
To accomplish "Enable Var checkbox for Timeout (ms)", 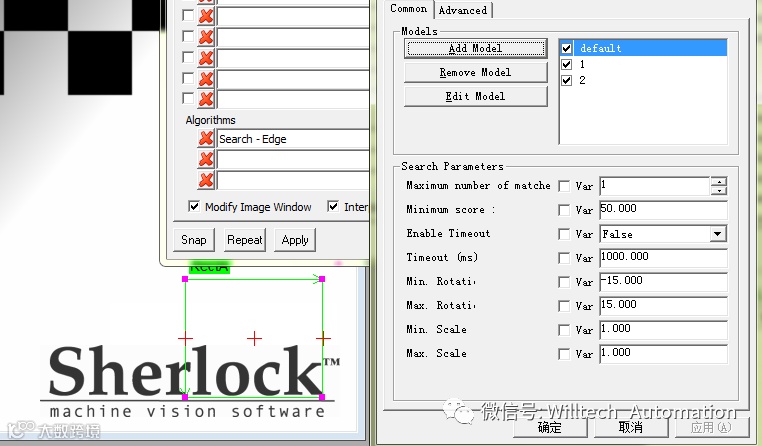I will [x=564, y=258].
